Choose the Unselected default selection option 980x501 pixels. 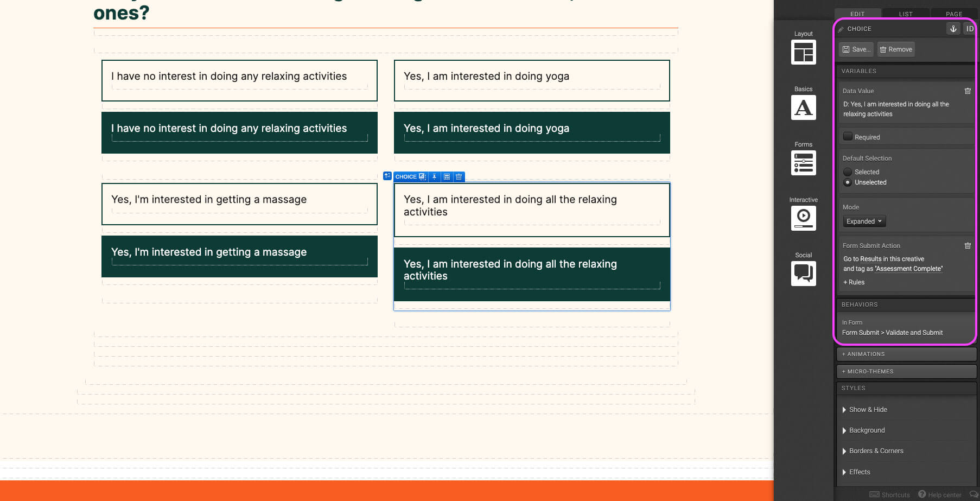click(848, 182)
